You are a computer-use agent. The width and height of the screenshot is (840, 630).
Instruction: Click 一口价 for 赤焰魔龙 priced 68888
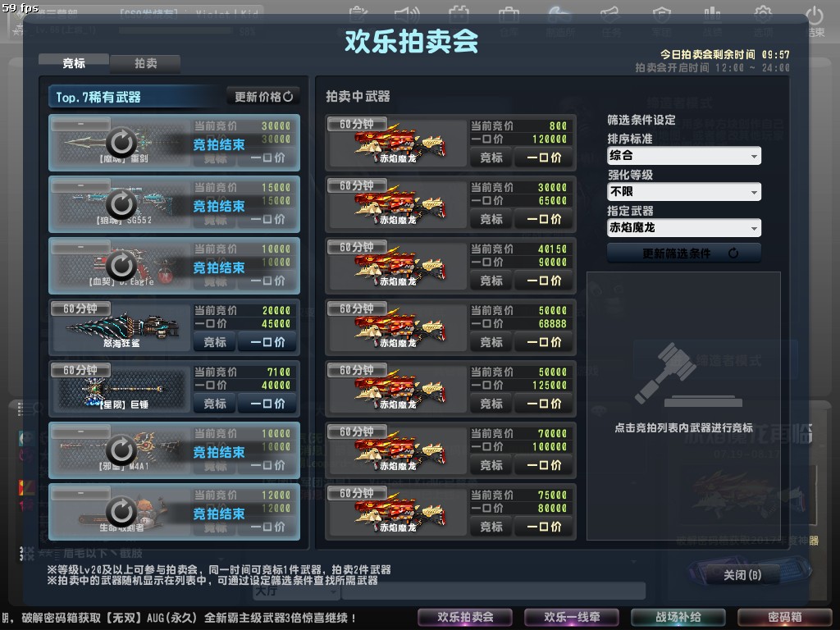pos(544,342)
